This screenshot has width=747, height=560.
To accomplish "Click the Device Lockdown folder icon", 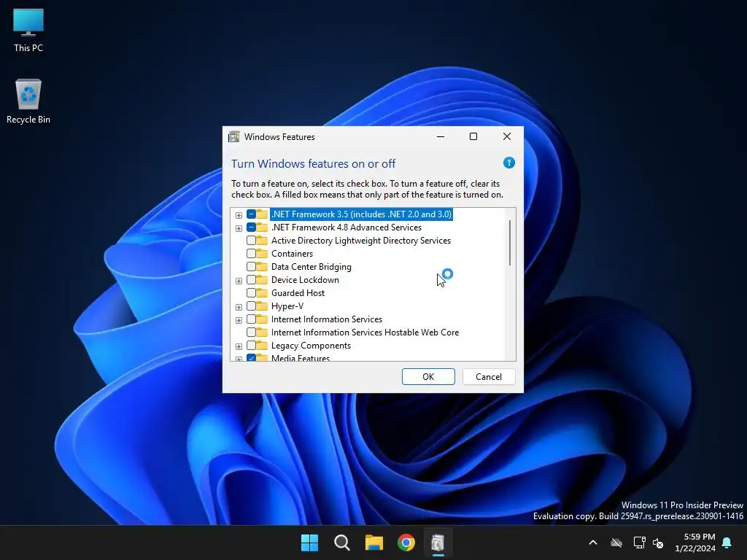I will [x=262, y=279].
